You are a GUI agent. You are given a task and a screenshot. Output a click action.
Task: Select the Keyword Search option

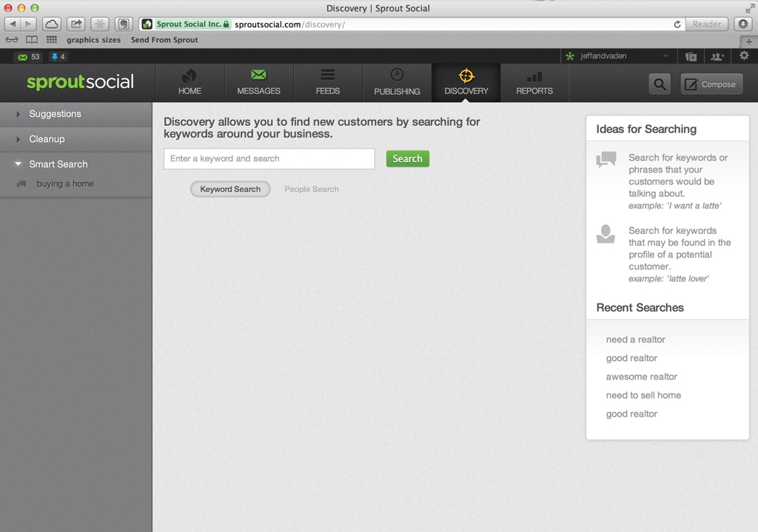coord(230,189)
